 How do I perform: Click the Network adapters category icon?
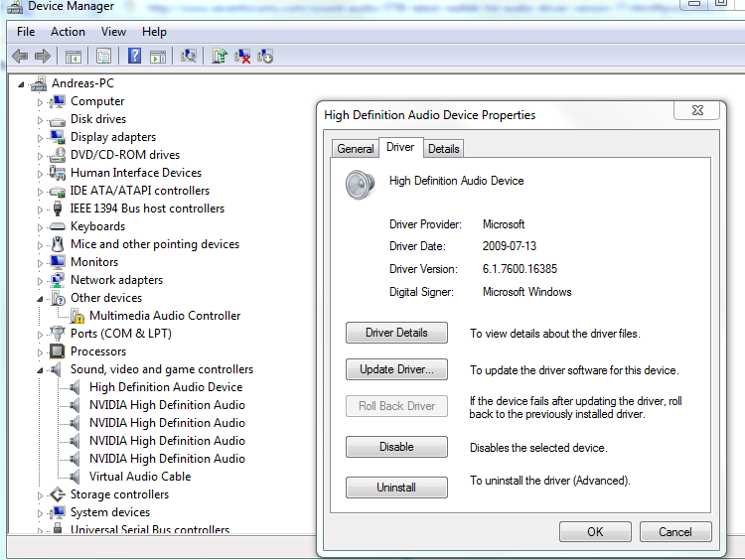(58, 280)
